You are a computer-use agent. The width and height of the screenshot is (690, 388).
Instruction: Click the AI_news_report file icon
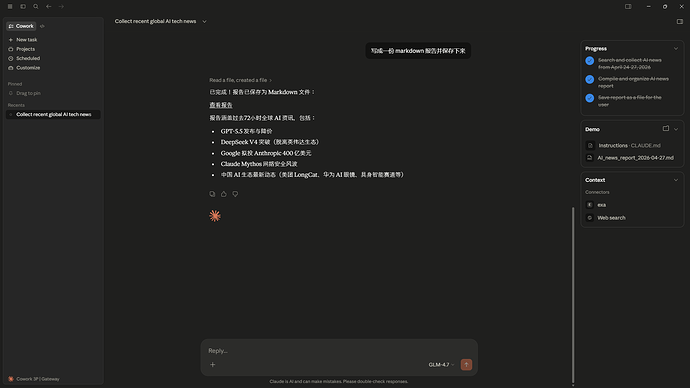pyautogui.click(x=590, y=158)
